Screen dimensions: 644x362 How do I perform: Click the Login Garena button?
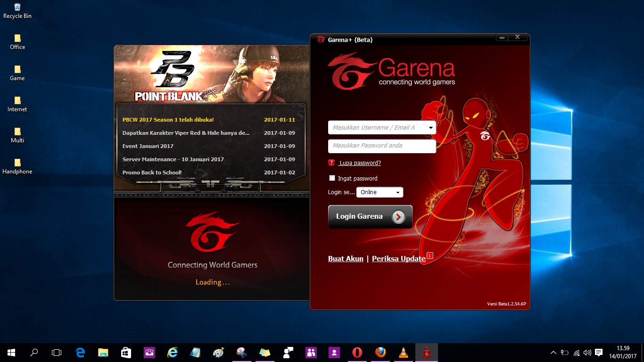(370, 217)
